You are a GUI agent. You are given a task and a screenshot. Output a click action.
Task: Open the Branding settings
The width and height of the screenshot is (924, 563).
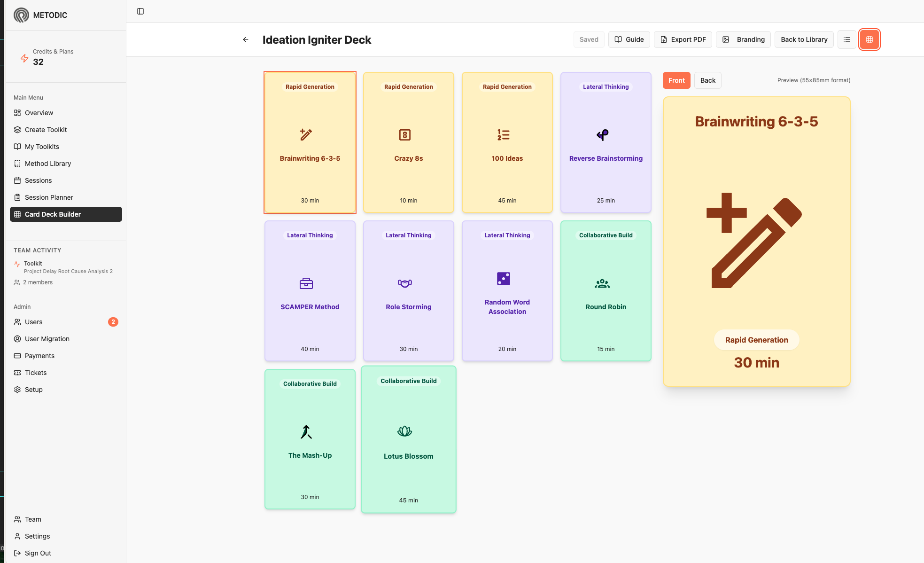[743, 39]
